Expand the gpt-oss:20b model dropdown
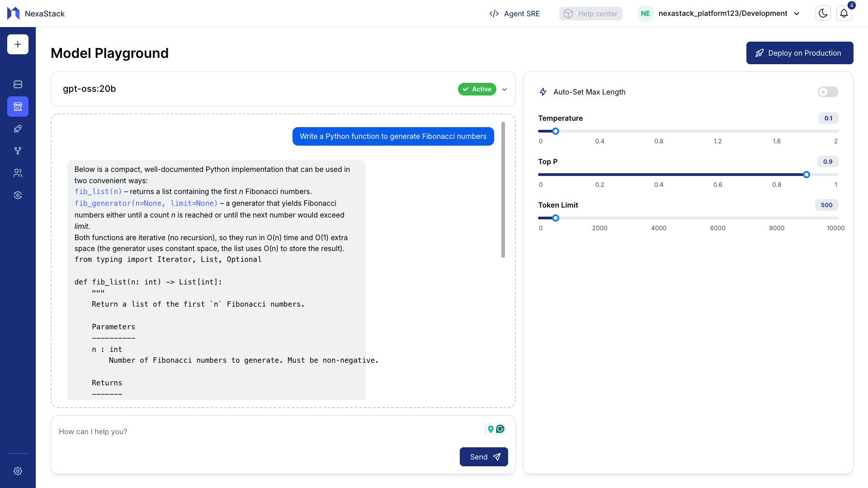Screen dimensions: 868x488 (505, 89)
